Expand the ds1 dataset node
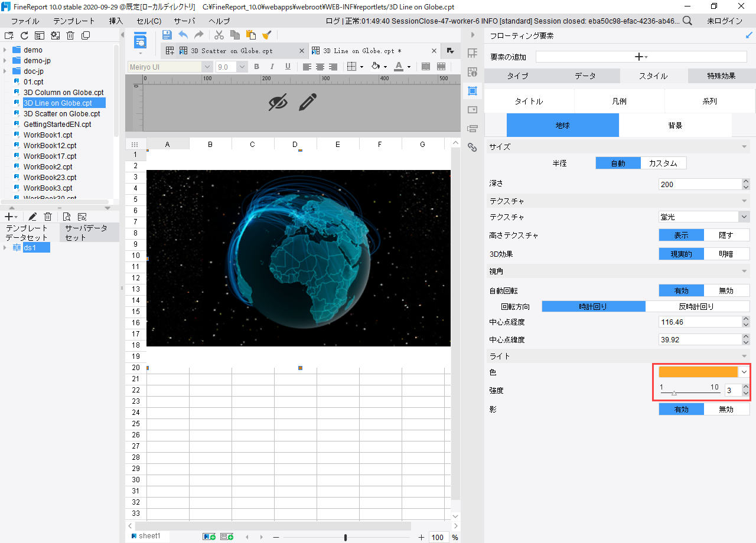Viewport: 756px width, 543px height. [5, 248]
